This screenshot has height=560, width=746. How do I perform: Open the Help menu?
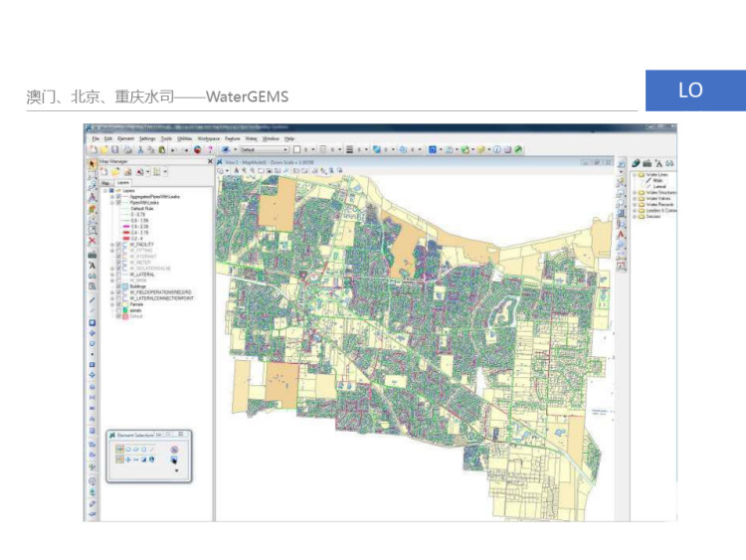[x=289, y=138]
